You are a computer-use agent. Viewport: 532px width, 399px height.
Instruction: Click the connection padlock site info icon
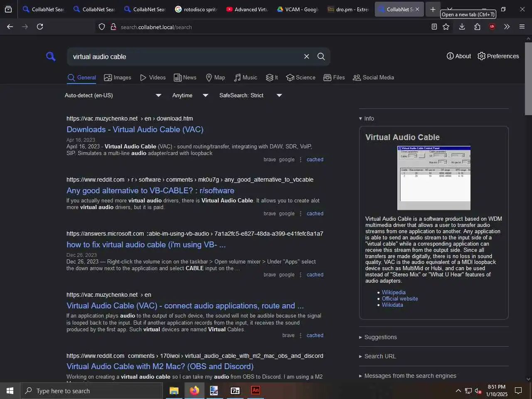(x=113, y=27)
